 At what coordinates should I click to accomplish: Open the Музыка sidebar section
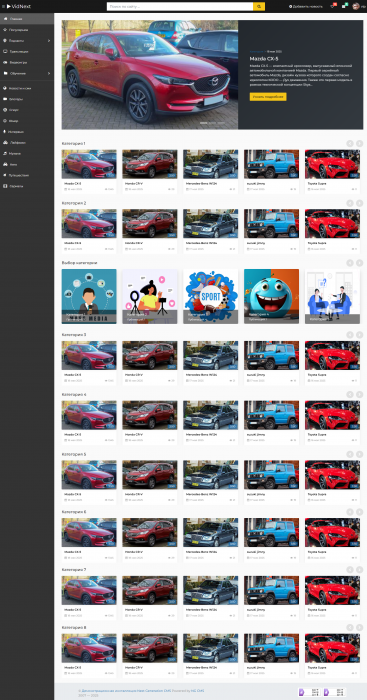pos(27,153)
